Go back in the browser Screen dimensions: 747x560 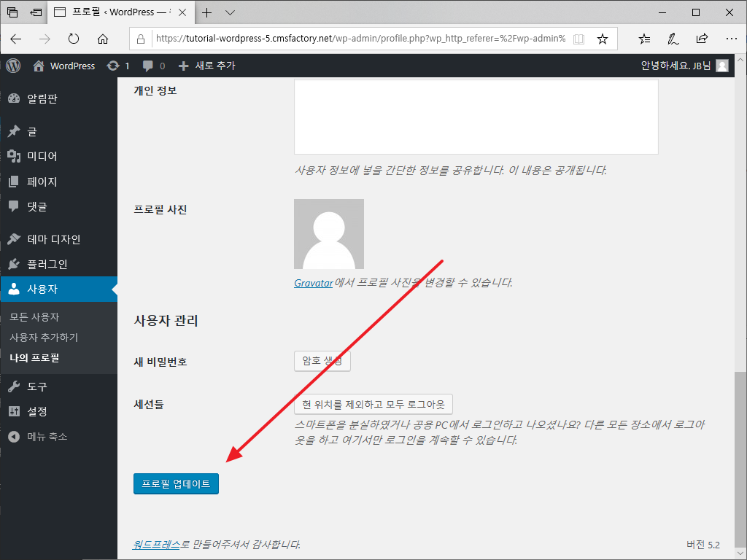16,39
